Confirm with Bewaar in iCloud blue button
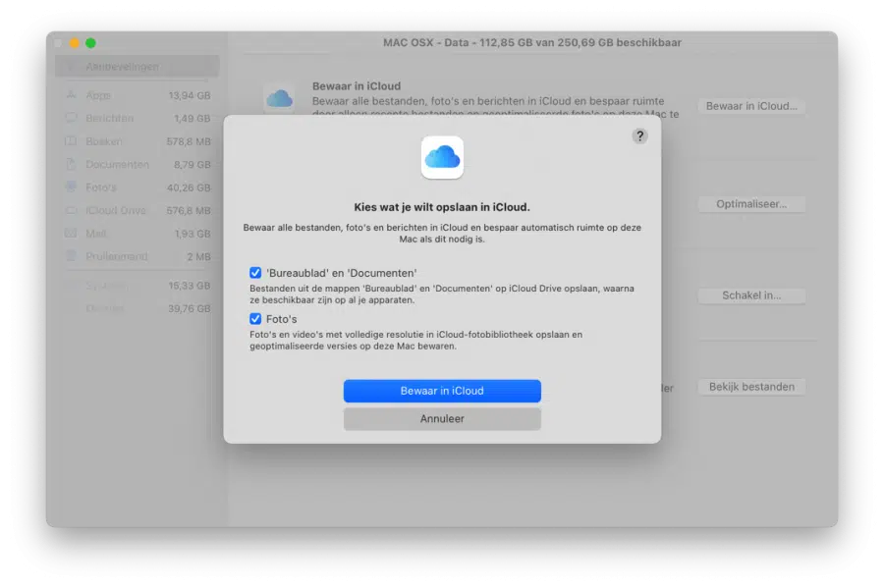The width and height of the screenshot is (884, 588). 442,391
